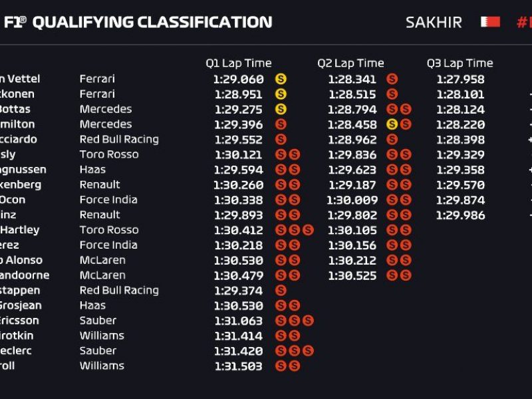Click Vettel's Q3 lap time 1:27.958

coord(460,79)
